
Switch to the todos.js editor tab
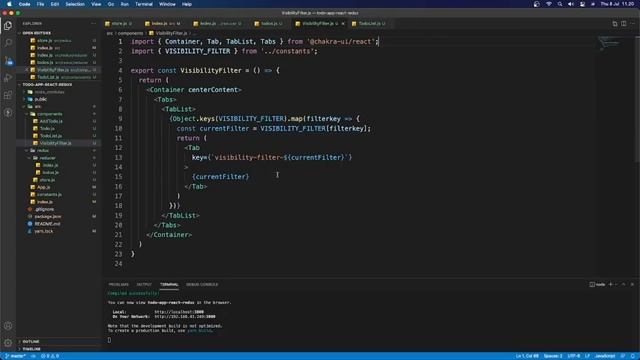(x=269, y=24)
